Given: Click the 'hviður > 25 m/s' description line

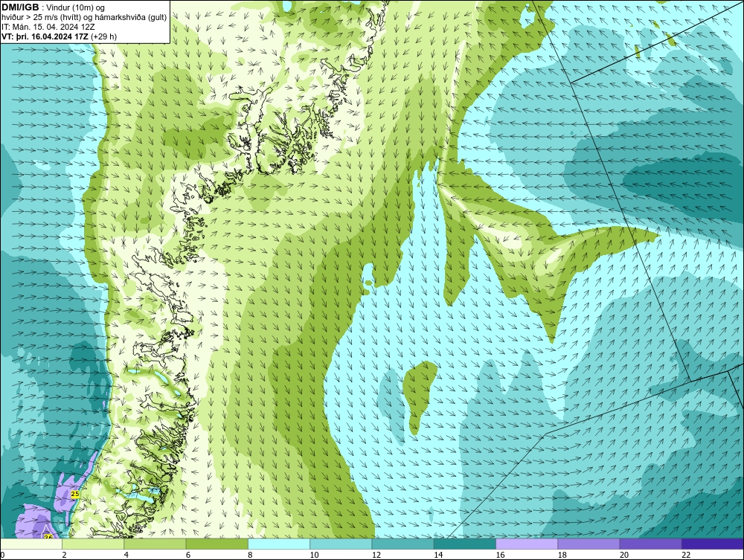Looking at the screenshot, I should click(84, 18).
